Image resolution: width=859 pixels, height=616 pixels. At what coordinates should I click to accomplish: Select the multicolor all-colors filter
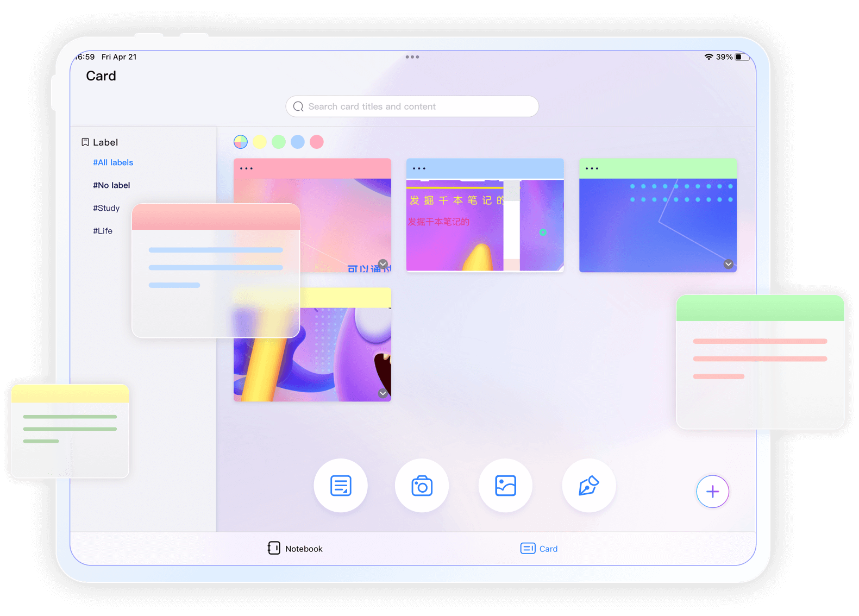coord(241,142)
